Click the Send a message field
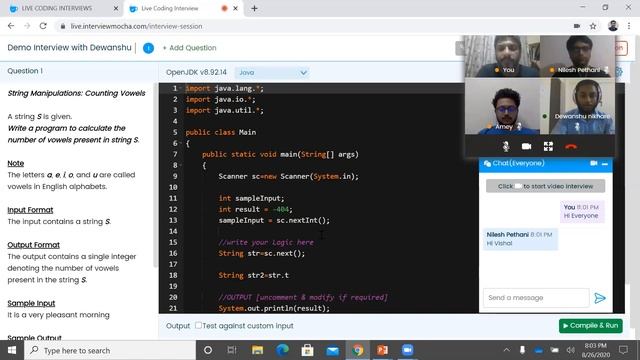 536,298
